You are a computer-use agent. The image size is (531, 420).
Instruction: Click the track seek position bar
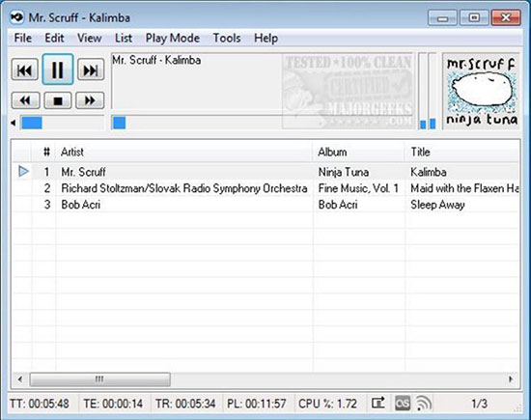pyautogui.click(x=263, y=123)
